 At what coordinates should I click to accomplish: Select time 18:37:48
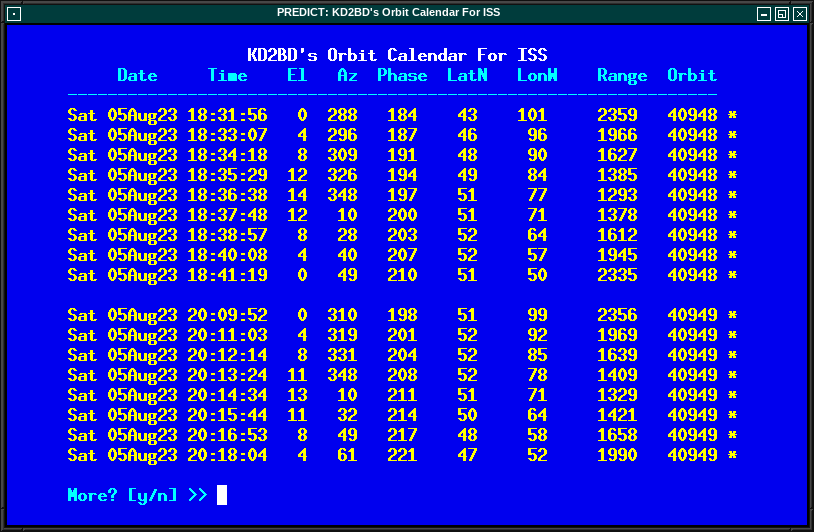pos(227,215)
